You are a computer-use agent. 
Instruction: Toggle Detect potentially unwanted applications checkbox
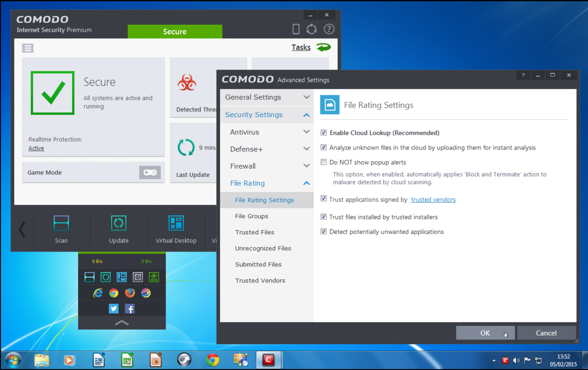[x=324, y=231]
